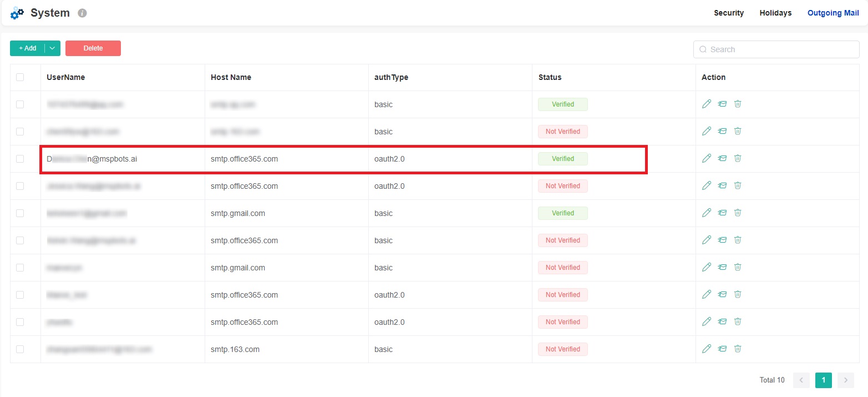Select the envelope icon on the last row

click(722, 349)
